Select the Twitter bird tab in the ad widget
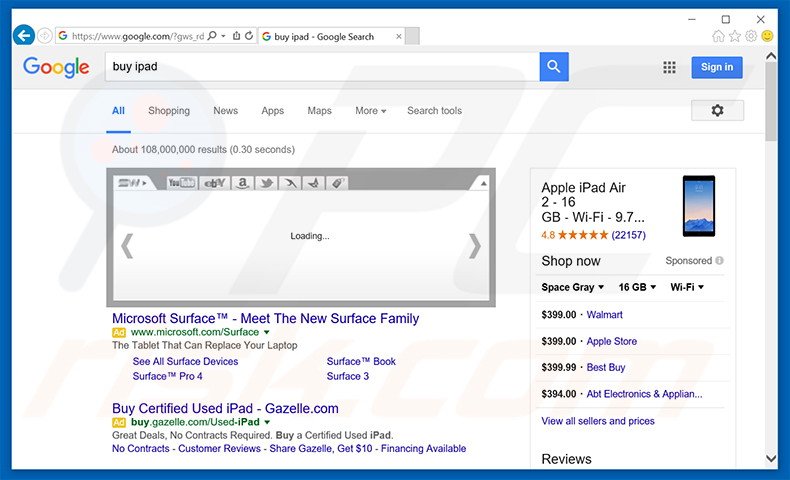Image resolution: width=790 pixels, height=480 pixels. point(266,183)
